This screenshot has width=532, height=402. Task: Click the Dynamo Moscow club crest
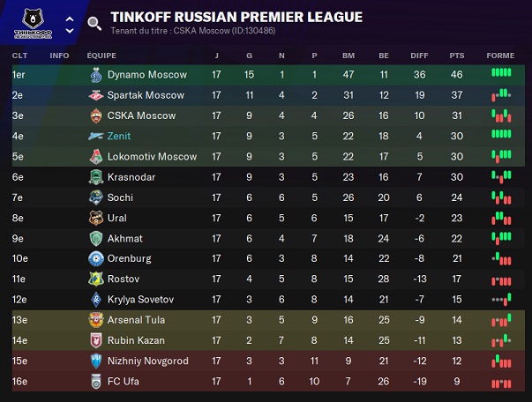coord(96,75)
